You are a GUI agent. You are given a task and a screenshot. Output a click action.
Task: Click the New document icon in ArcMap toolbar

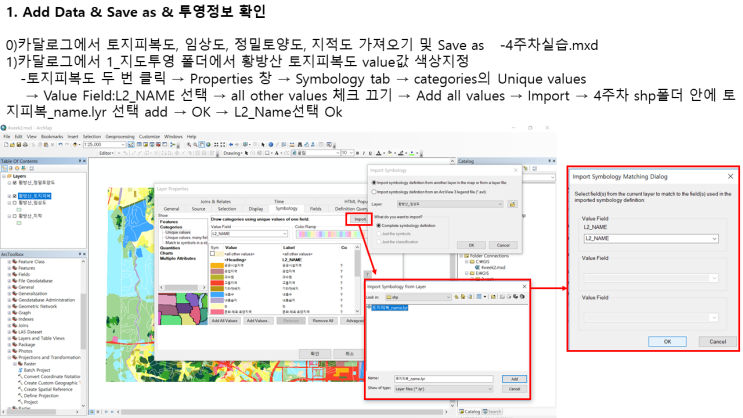point(6,145)
